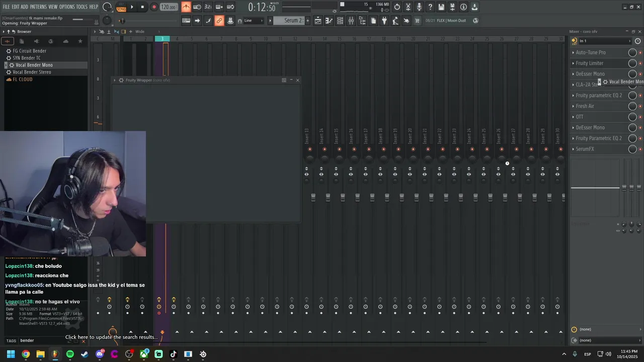Open the TOOLS menu

(x=82, y=7)
